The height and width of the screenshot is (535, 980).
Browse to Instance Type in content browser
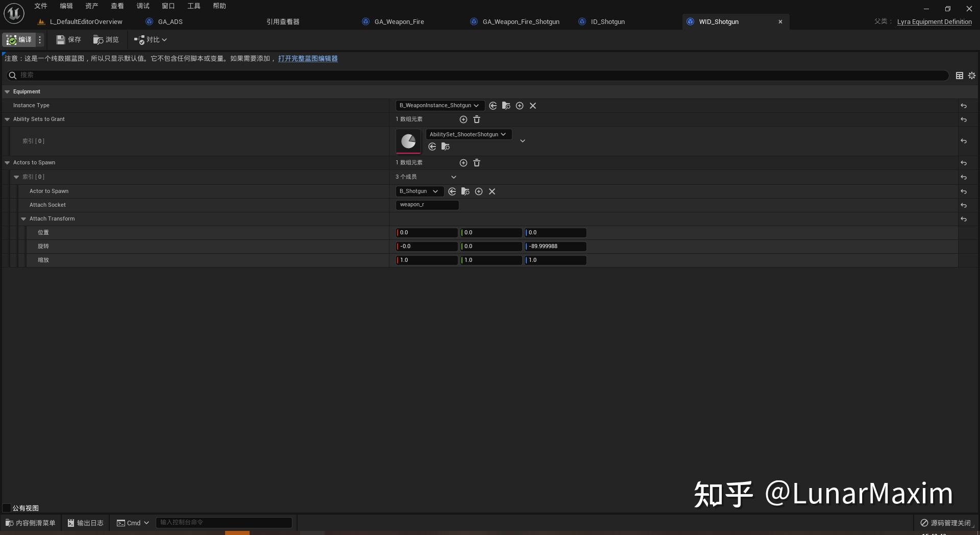506,106
